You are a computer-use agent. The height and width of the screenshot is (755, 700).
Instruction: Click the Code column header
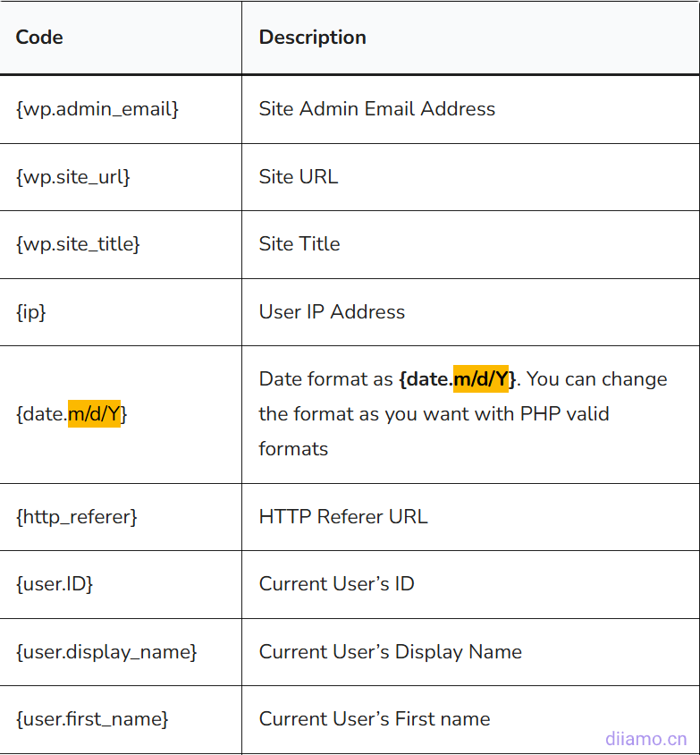pos(39,38)
